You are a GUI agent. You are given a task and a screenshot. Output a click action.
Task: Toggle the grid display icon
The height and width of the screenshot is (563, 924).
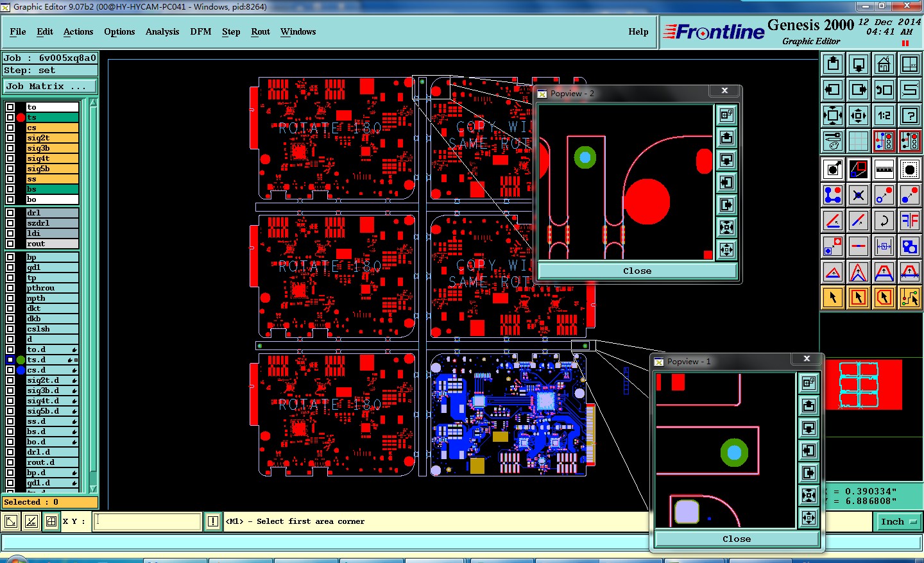pyautogui.click(x=859, y=140)
